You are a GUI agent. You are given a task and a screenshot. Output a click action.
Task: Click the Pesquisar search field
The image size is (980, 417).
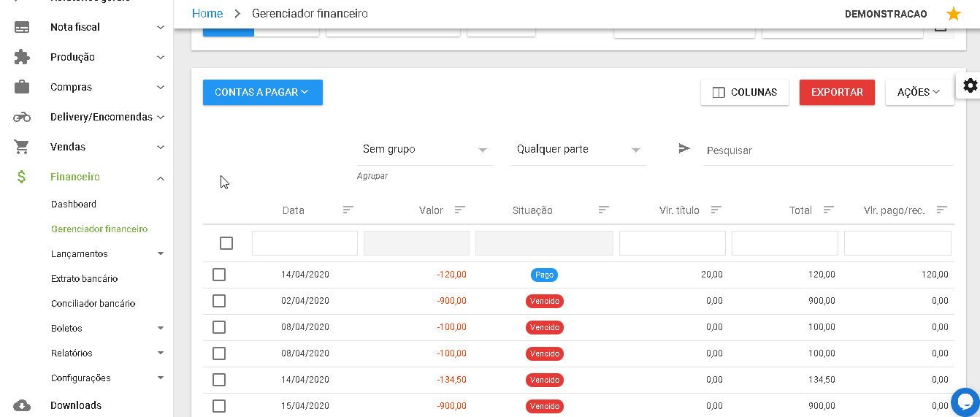click(x=828, y=150)
